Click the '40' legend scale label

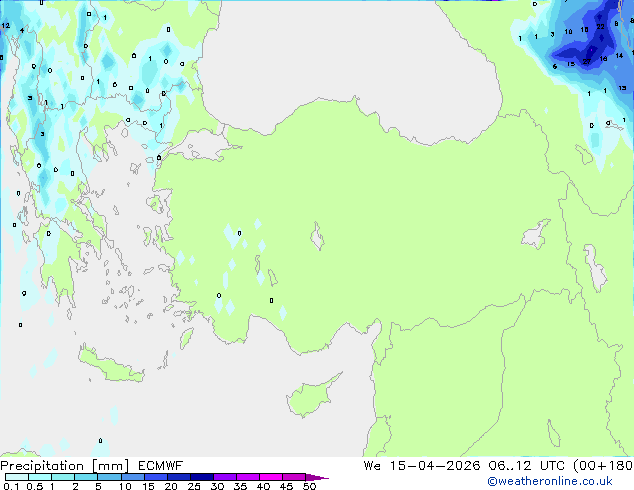tap(263, 486)
